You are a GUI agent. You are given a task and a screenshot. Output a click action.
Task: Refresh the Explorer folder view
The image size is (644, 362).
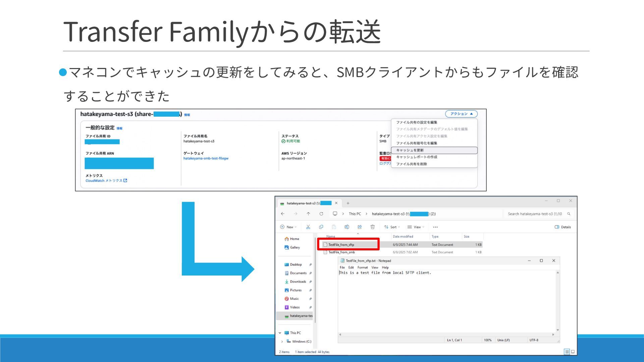pos(321,214)
